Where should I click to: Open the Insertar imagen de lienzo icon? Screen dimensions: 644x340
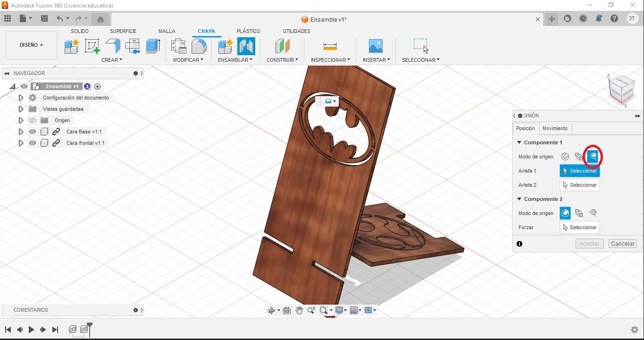point(375,46)
